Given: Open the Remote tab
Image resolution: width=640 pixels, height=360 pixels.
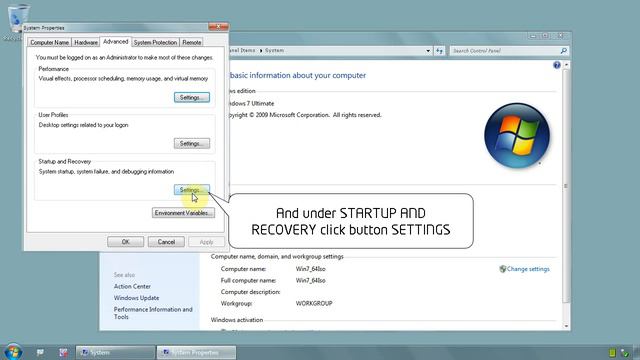Looking at the screenshot, I should [x=191, y=42].
